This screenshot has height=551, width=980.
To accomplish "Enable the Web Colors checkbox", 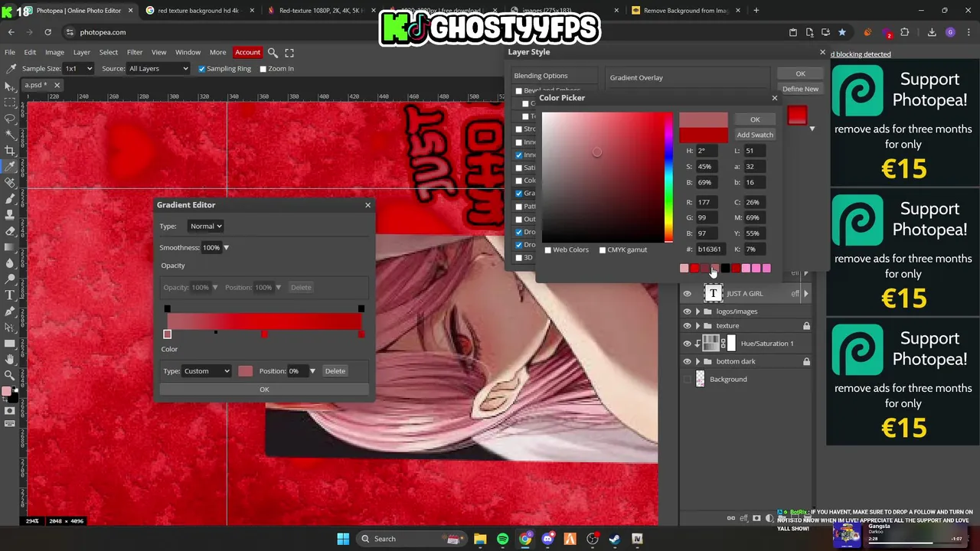I will (547, 250).
